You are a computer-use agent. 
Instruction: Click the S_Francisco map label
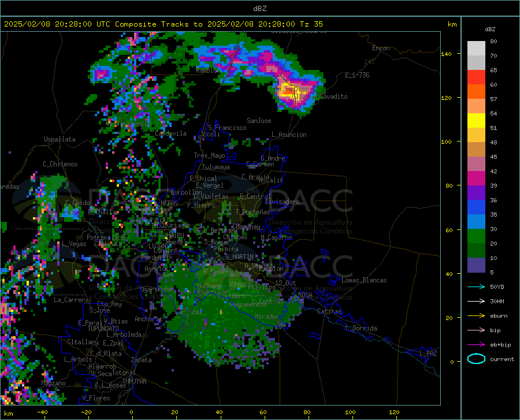(x=227, y=128)
